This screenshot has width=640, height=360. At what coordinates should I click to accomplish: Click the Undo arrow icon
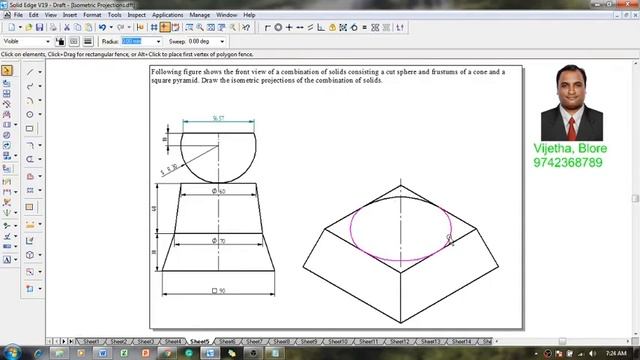[102, 27]
